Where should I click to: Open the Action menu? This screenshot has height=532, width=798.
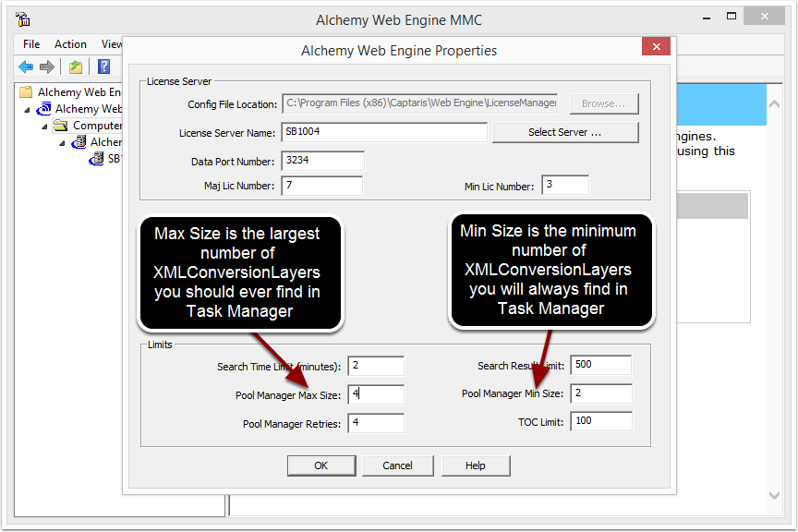pyautogui.click(x=71, y=44)
